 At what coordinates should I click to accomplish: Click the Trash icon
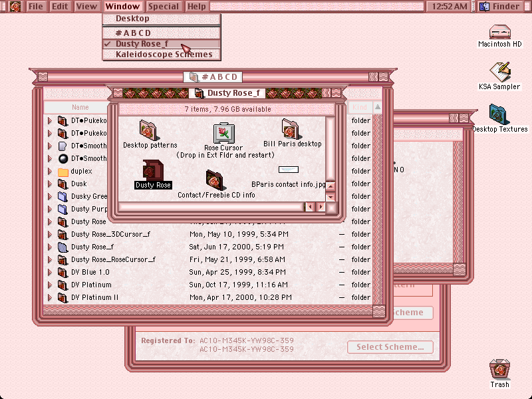(x=500, y=369)
